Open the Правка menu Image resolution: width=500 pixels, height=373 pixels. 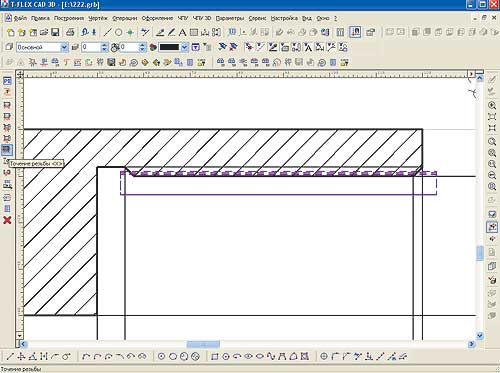pyautogui.click(x=40, y=18)
